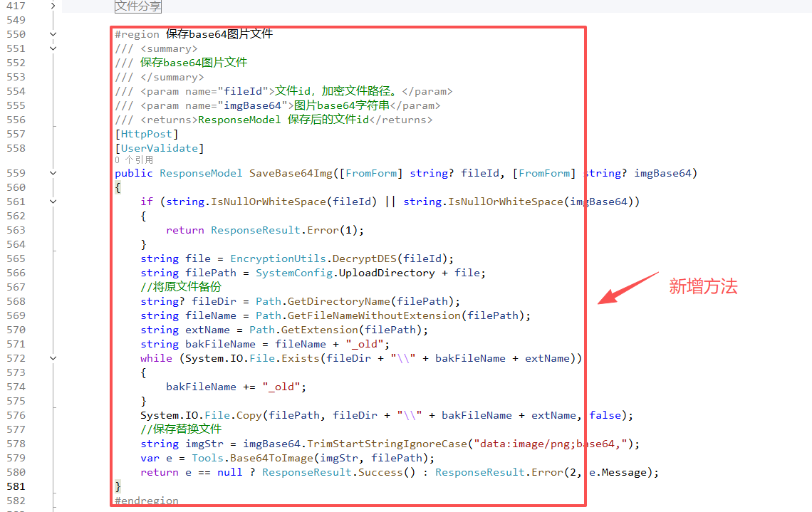Collapse the #region block at line 550
Viewport: 812px width, 512px height.
pyautogui.click(x=53, y=34)
